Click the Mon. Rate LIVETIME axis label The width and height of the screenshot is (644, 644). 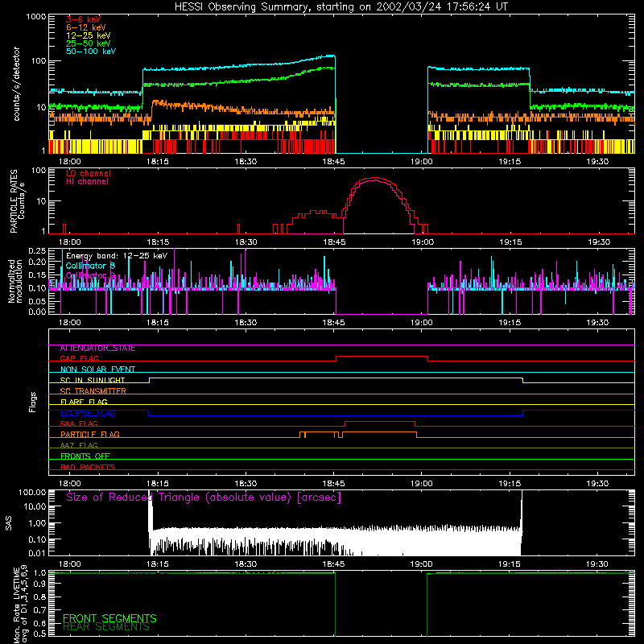coord(21,604)
